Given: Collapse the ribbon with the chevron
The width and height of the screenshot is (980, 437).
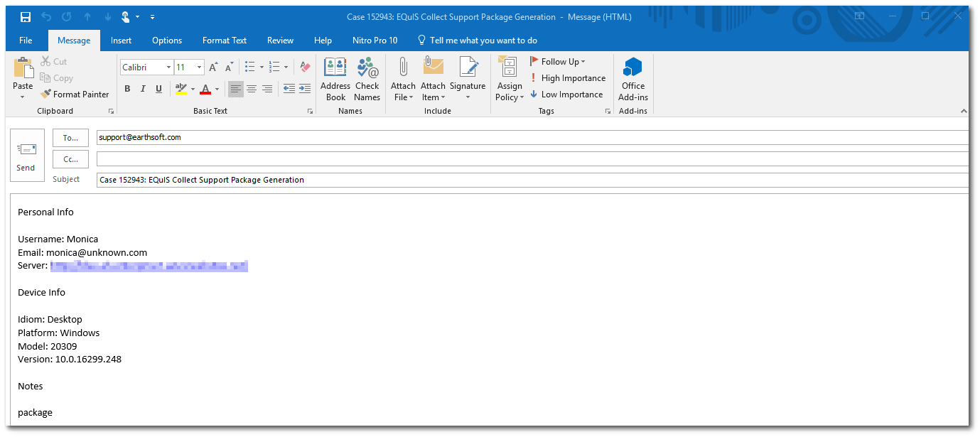Looking at the screenshot, I should click(x=964, y=112).
